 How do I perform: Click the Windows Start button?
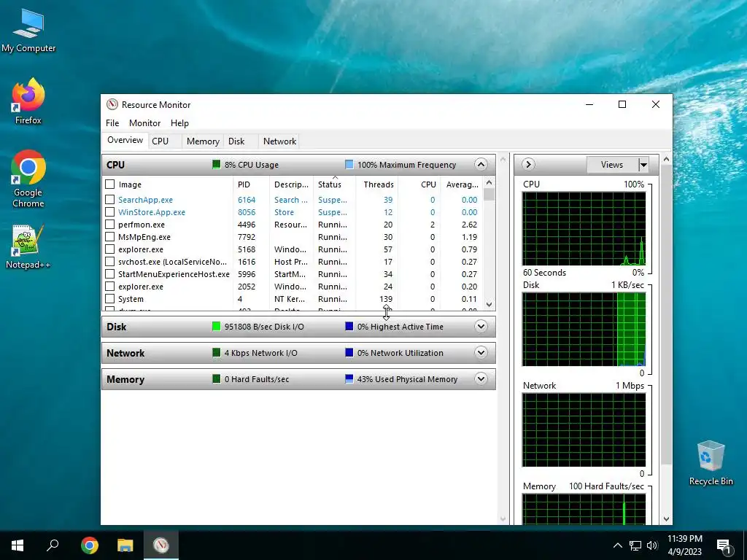click(18, 545)
